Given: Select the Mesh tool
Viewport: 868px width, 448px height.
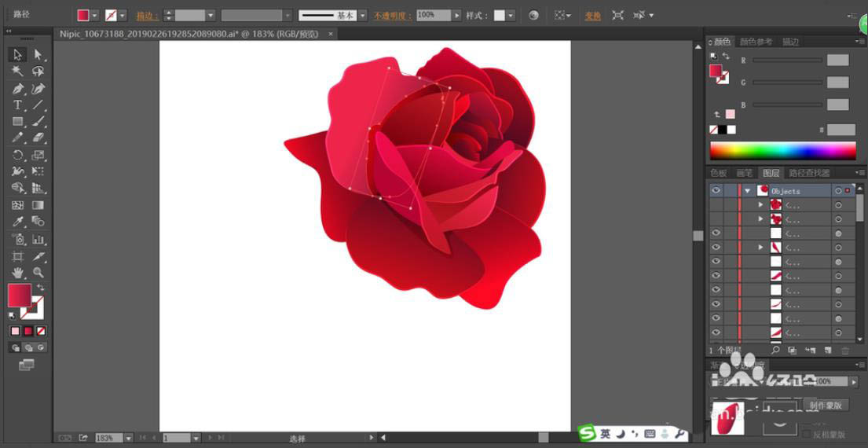Looking at the screenshot, I should [x=18, y=205].
